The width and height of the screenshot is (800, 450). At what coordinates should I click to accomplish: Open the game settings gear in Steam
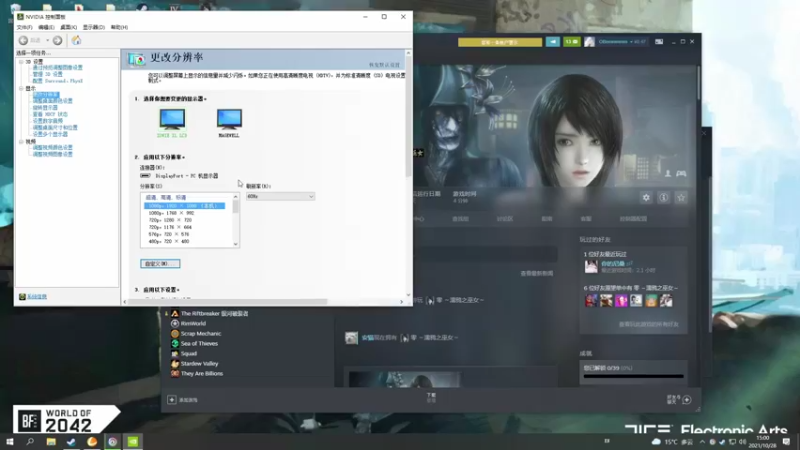point(646,197)
